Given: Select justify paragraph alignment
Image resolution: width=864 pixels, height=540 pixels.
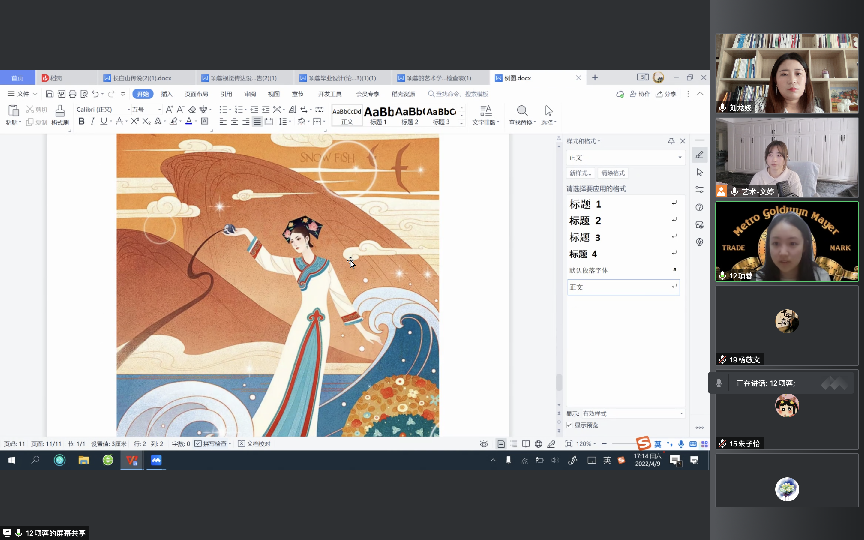Looking at the screenshot, I should (257, 121).
